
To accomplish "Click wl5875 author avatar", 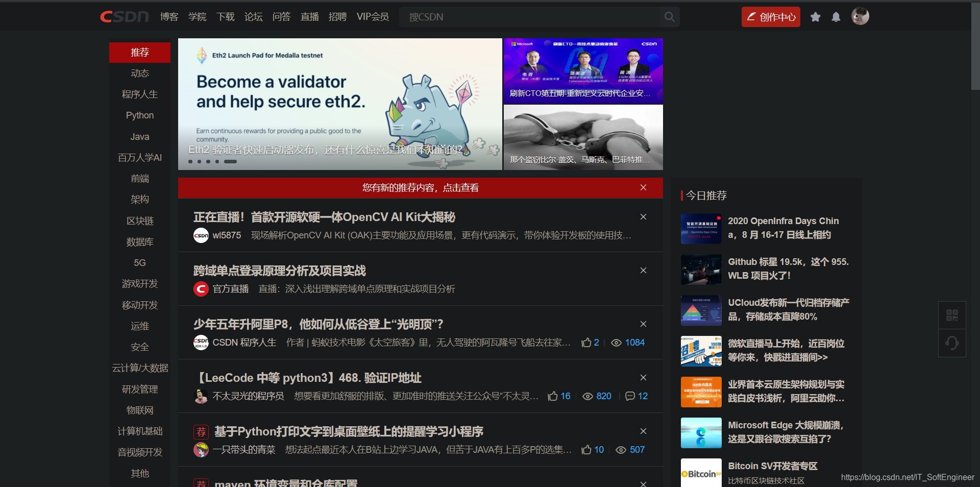I will (x=201, y=235).
